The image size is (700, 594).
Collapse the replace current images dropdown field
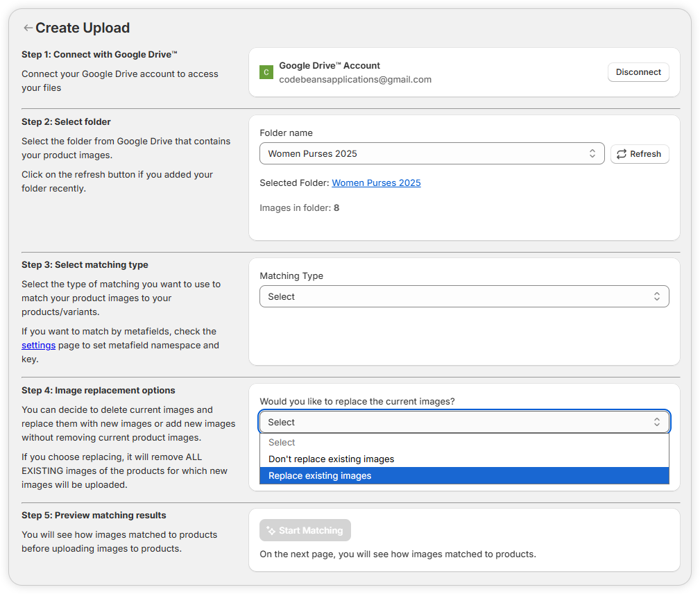pos(458,423)
